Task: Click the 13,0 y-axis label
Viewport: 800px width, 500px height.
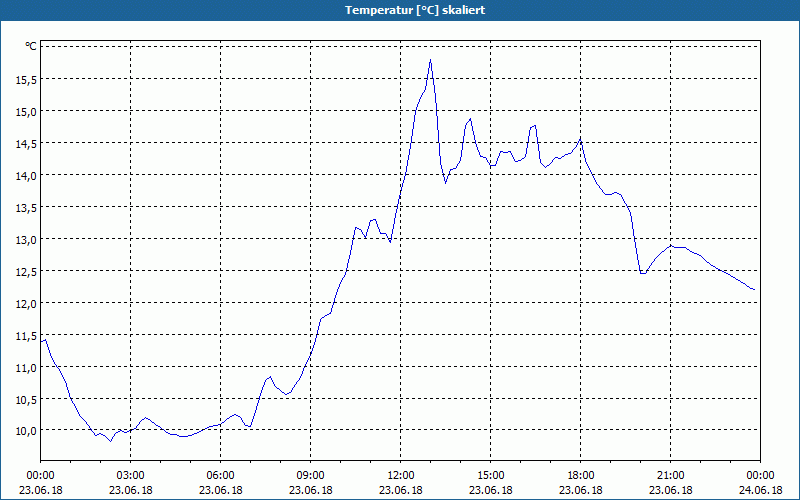Action: [26, 239]
